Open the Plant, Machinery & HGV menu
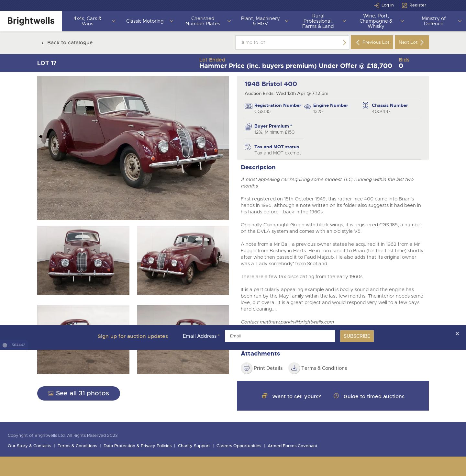The width and height of the screenshot is (466, 476). [260, 21]
